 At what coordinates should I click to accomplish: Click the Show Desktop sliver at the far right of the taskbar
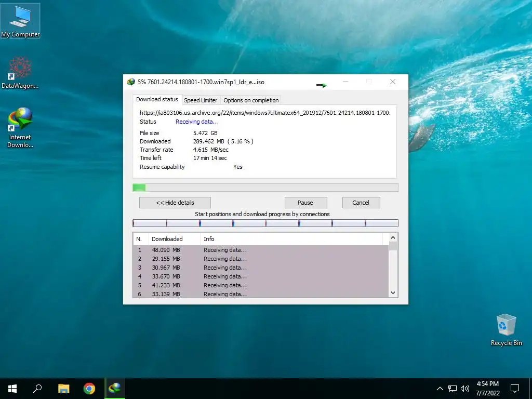[530, 389]
